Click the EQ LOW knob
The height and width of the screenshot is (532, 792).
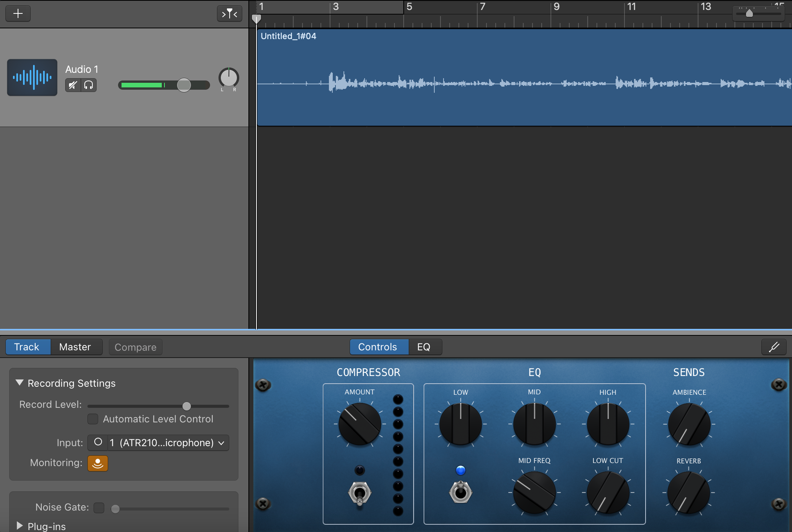460,424
